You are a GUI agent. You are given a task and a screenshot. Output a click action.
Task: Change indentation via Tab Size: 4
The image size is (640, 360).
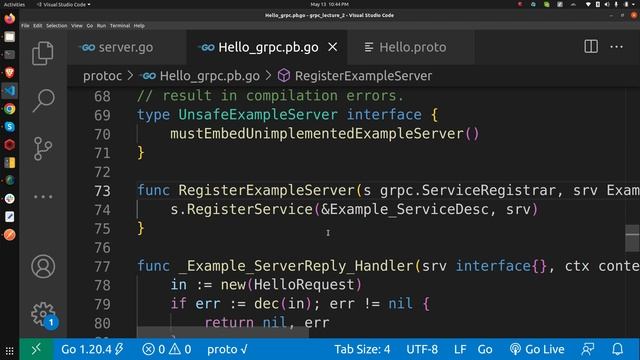tap(362, 349)
